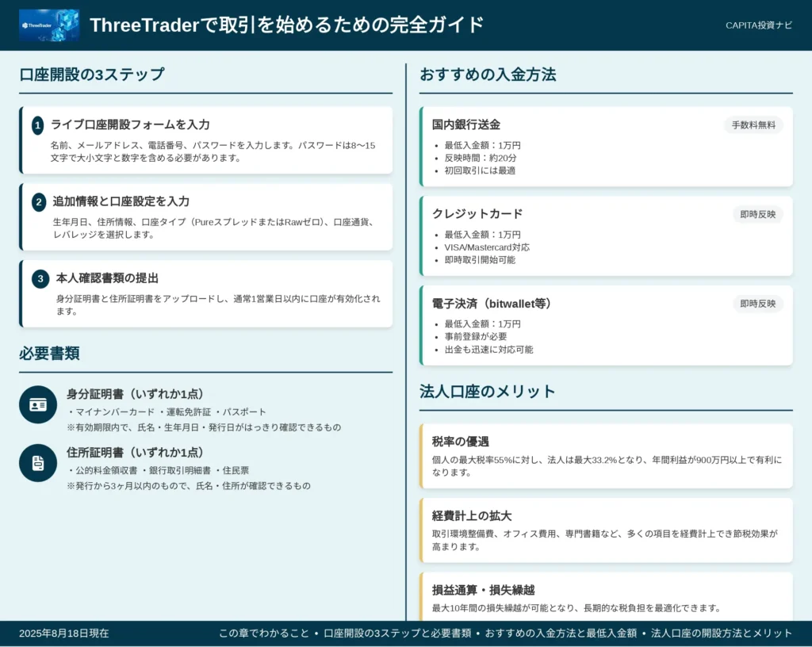This screenshot has height=647, width=812.
Task: Click the 損益通算・損失繰越 card
Action: point(607,597)
